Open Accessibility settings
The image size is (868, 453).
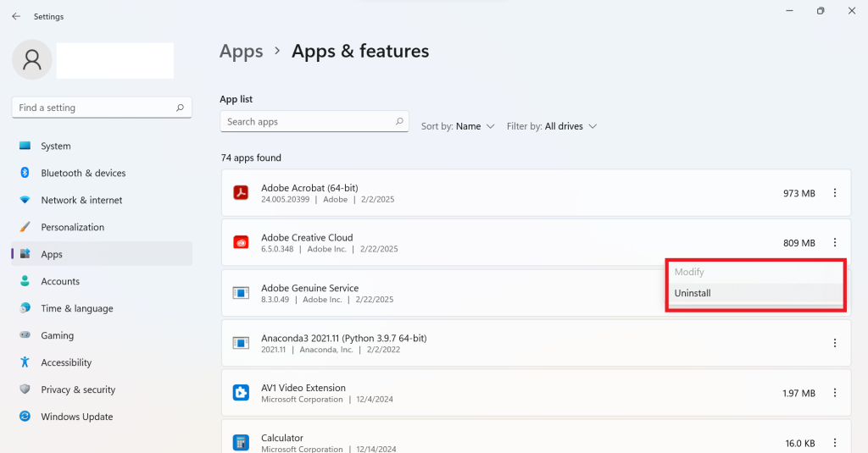(102, 363)
